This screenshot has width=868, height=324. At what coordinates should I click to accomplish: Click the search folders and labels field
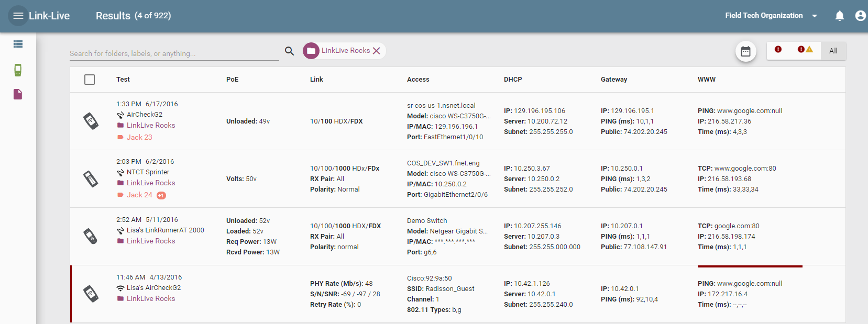click(174, 53)
